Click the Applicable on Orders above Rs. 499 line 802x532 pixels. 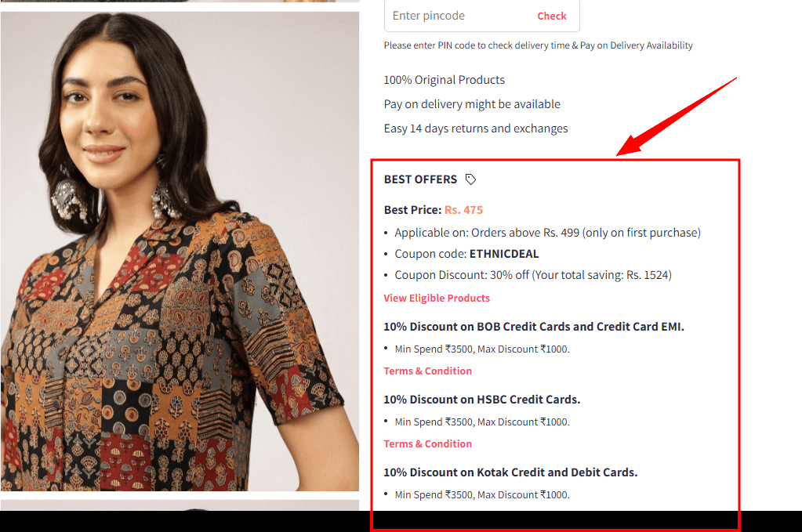click(x=547, y=233)
